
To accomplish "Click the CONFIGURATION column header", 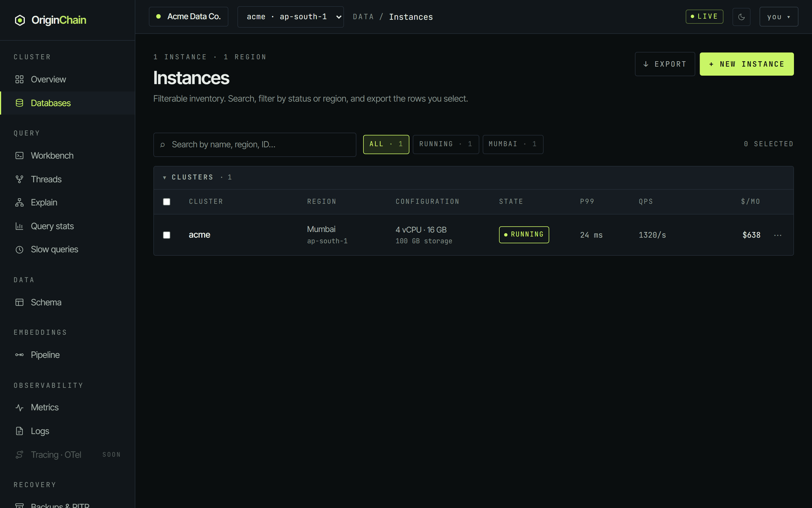I will tap(427, 202).
